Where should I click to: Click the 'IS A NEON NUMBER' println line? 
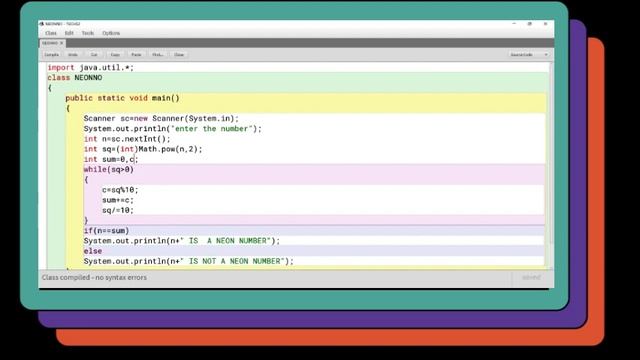point(182,241)
